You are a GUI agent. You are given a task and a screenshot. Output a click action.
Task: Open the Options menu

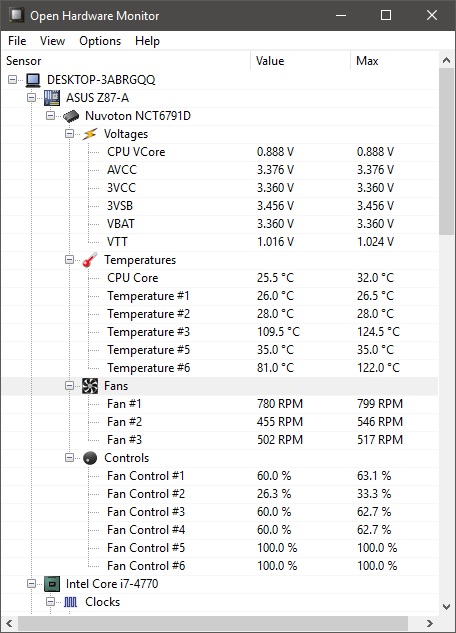click(100, 41)
